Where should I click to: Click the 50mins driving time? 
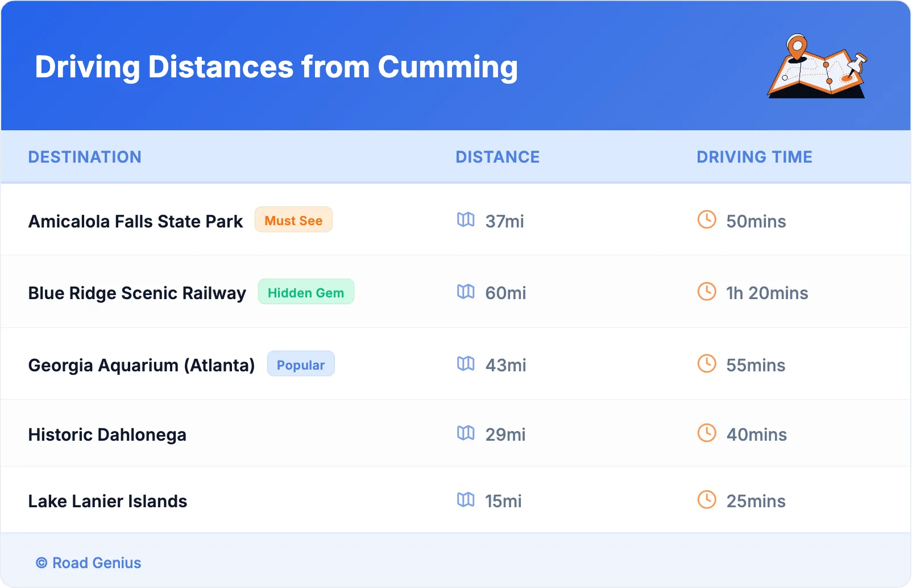pyautogui.click(x=756, y=221)
